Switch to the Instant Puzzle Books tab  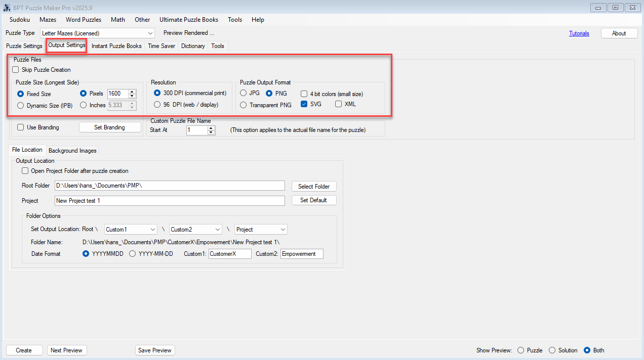[116, 46]
